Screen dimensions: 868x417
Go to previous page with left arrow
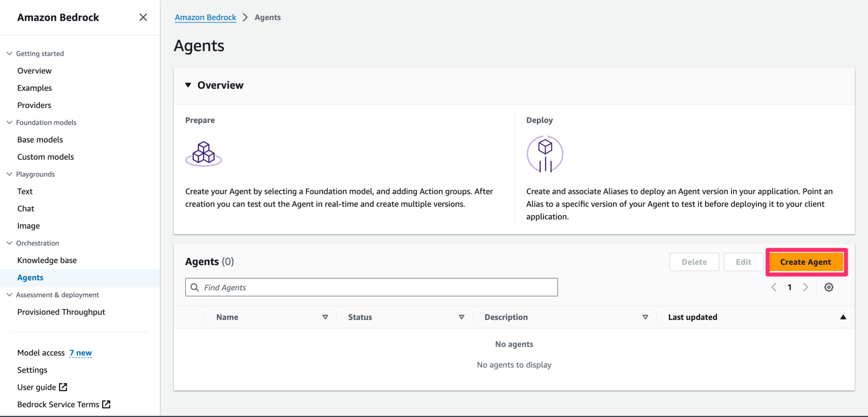click(x=774, y=287)
